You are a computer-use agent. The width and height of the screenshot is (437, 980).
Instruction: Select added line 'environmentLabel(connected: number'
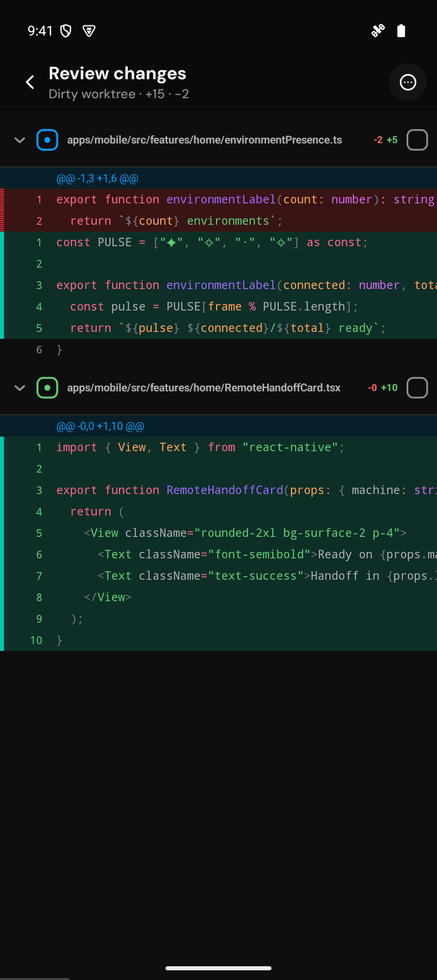(218, 285)
